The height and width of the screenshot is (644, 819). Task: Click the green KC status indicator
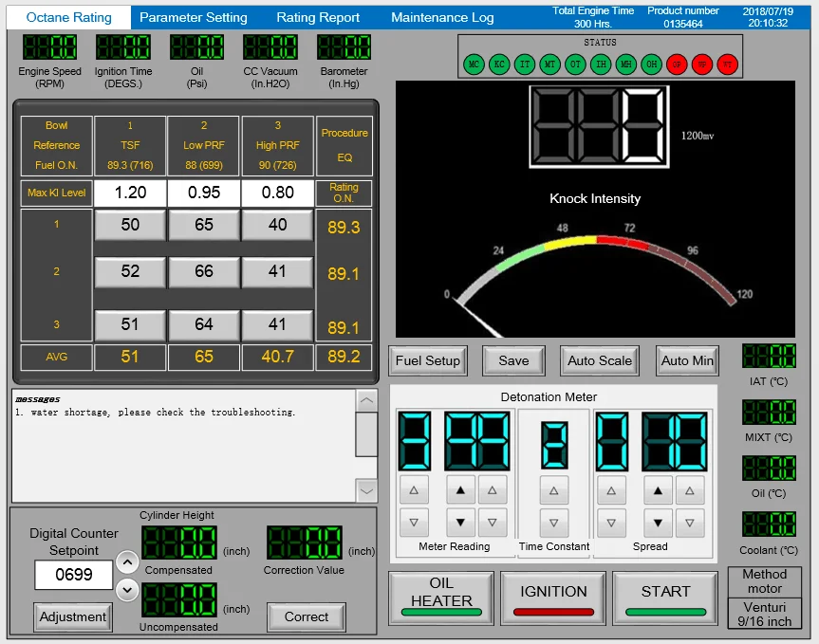[x=499, y=64]
